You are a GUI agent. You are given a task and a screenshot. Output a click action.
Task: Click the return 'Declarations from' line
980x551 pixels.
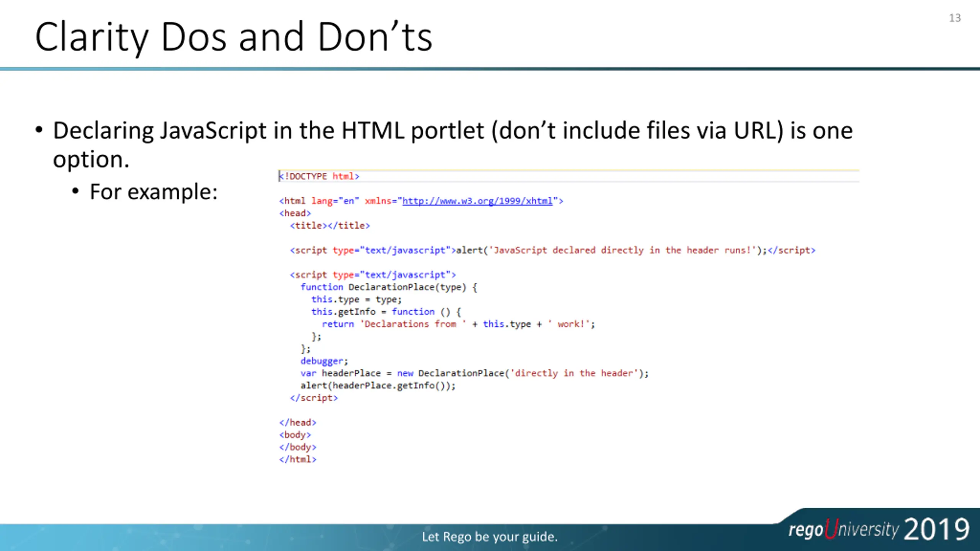point(459,324)
